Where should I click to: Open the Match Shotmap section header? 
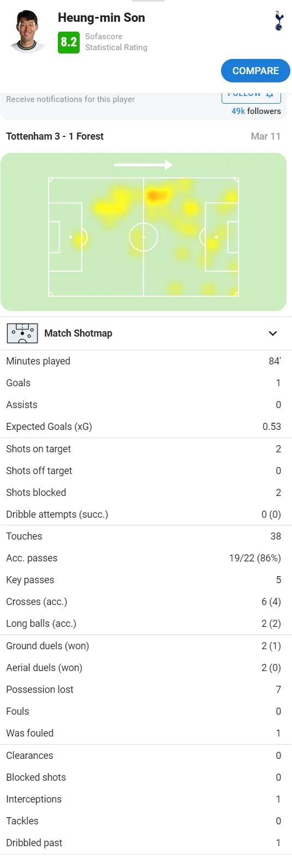pos(146,333)
